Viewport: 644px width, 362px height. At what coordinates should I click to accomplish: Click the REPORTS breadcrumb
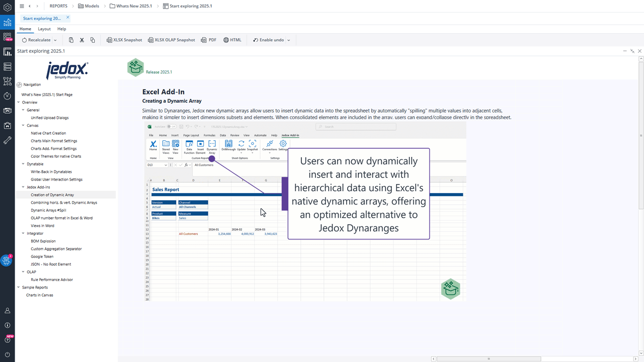click(x=58, y=6)
